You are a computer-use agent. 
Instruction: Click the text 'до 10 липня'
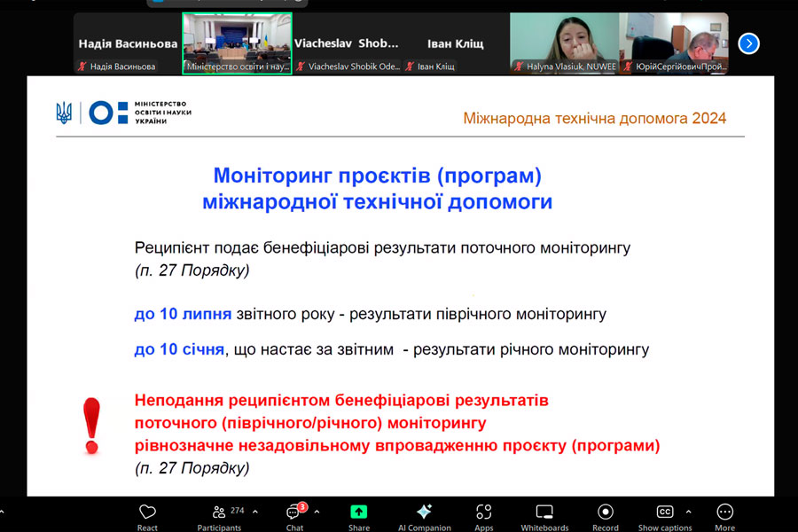[183, 314]
